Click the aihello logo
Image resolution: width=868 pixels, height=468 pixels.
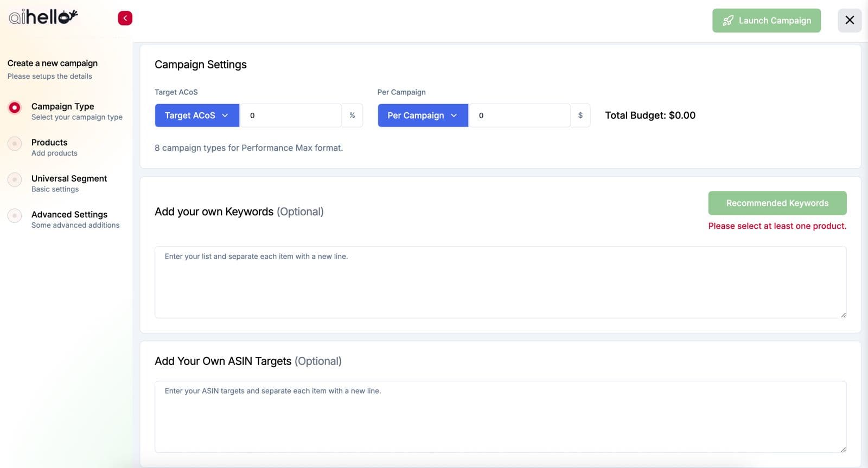pos(43,17)
